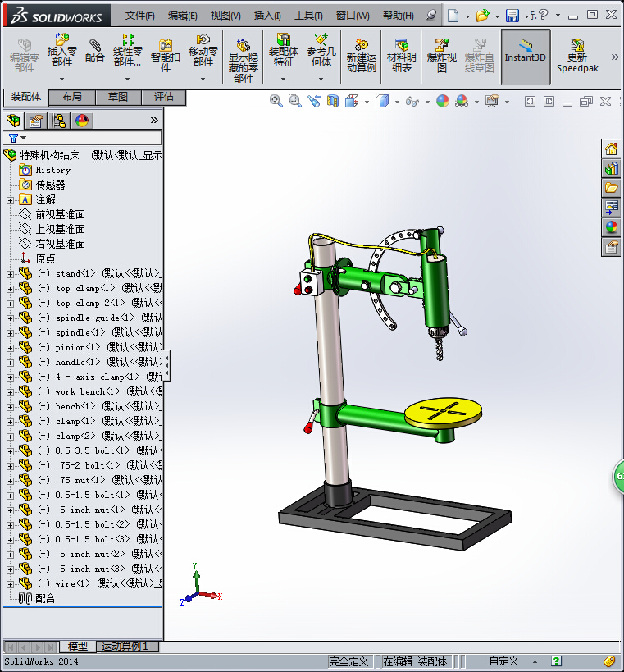The image size is (624, 672).
Task: Expand toolbar overflow double chevron
Action: click(615, 57)
